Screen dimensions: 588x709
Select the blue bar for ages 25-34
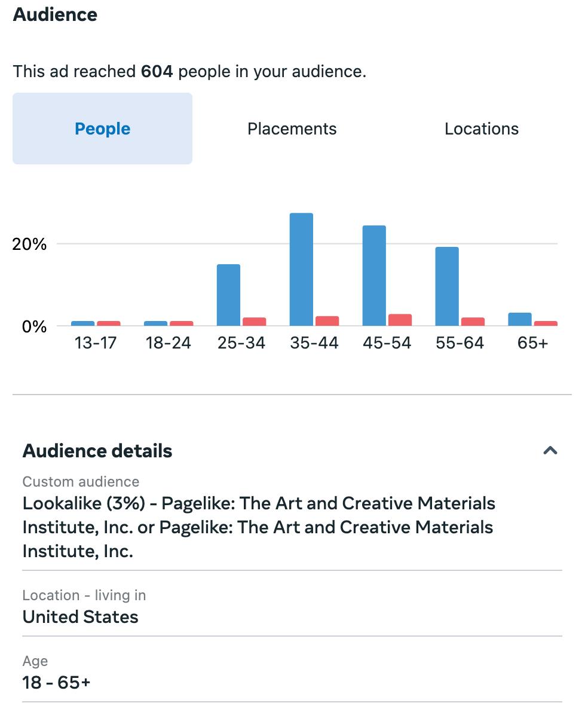click(228, 295)
